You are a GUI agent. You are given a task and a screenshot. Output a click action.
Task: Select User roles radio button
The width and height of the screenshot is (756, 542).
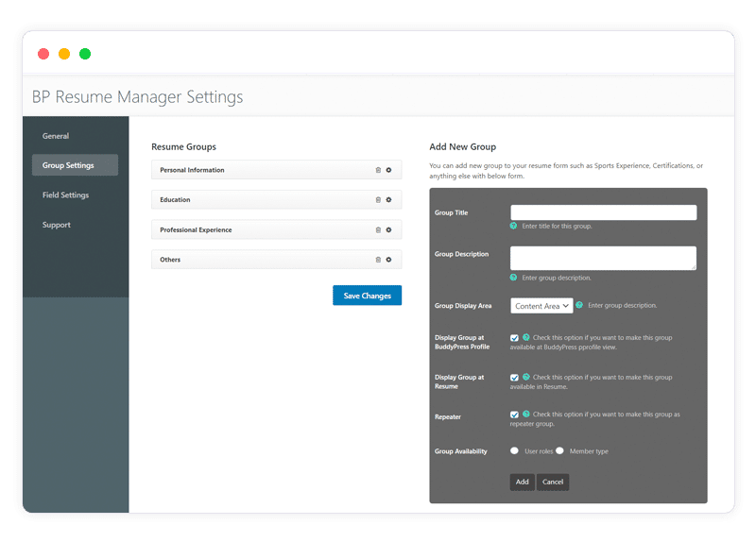tap(514, 451)
